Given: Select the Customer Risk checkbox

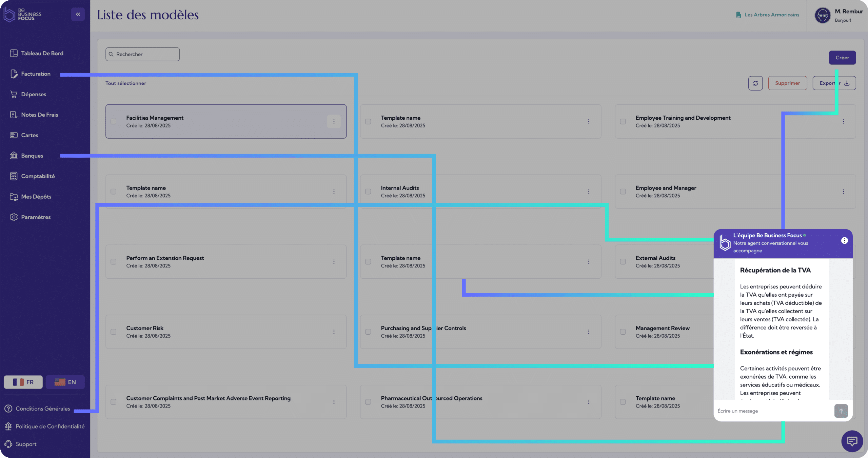Looking at the screenshot, I should click(x=114, y=332).
